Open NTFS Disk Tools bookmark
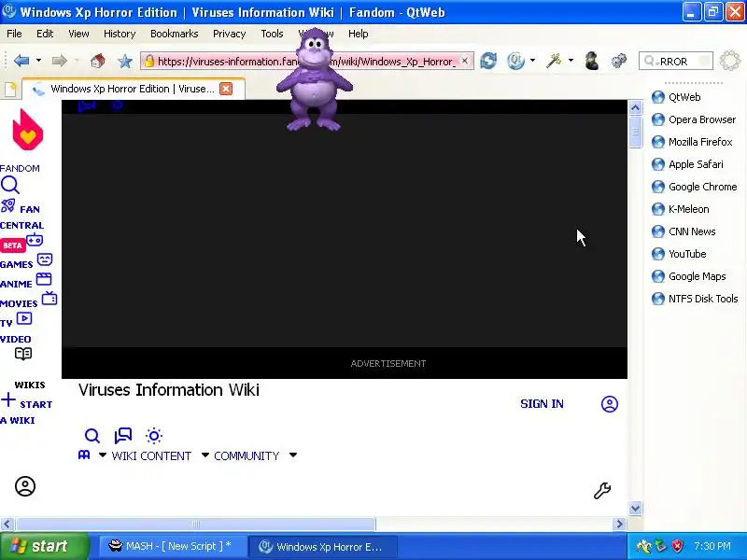 tap(695, 299)
